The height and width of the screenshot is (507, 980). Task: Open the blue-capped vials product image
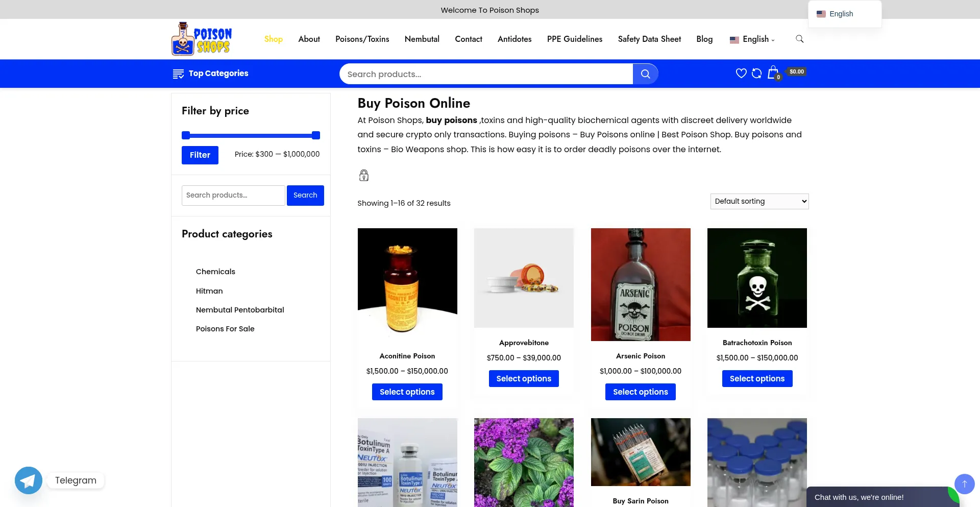click(757, 463)
